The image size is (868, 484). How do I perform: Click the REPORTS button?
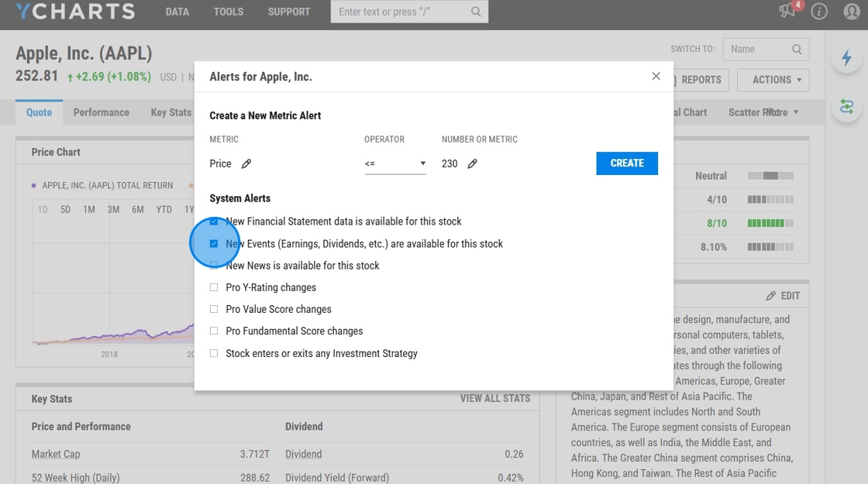click(x=701, y=80)
